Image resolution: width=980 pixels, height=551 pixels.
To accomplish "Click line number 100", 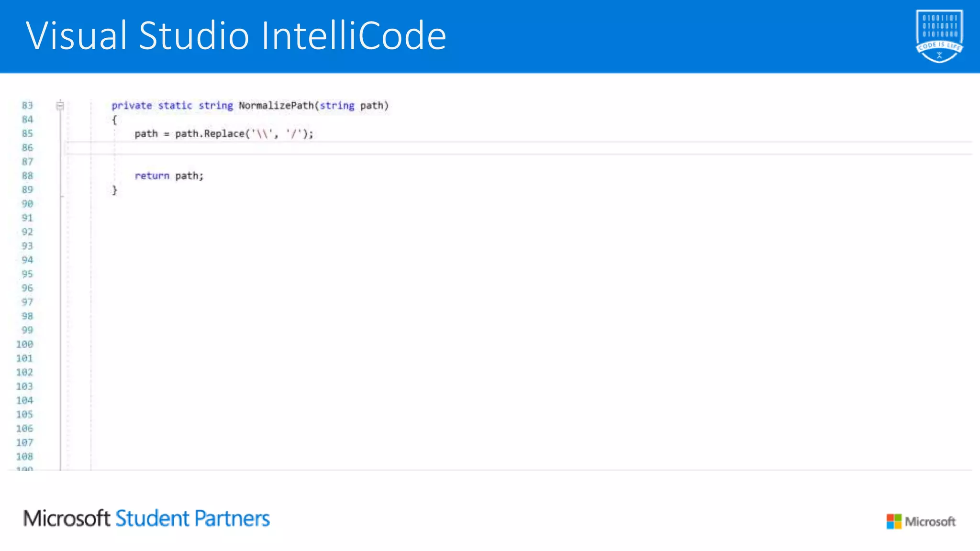I will [25, 344].
